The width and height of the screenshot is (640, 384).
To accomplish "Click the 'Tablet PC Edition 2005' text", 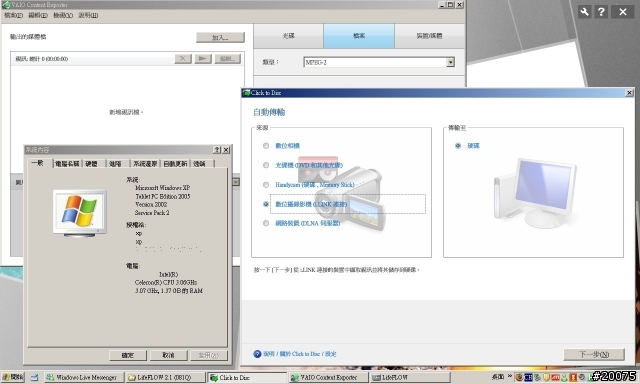I will (x=162, y=196).
